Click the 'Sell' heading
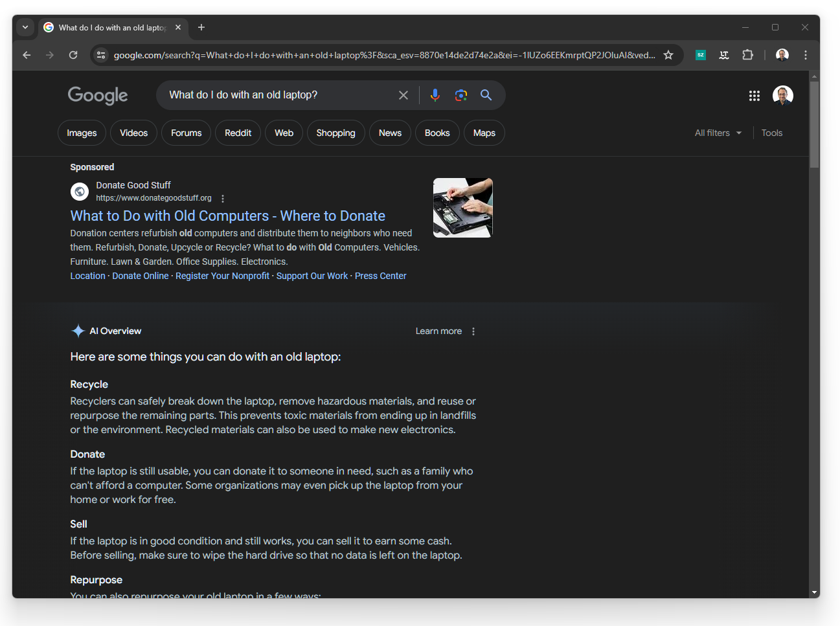This screenshot has width=840, height=626. [78, 524]
